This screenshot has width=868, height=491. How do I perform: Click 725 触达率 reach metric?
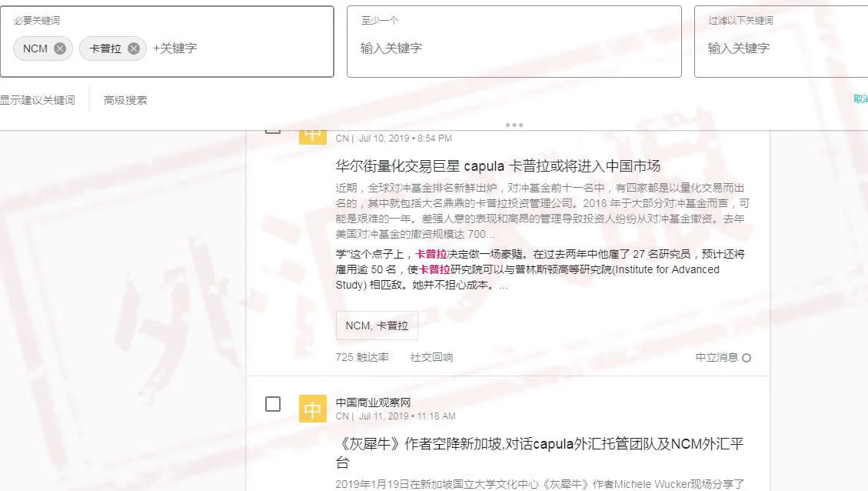point(362,357)
